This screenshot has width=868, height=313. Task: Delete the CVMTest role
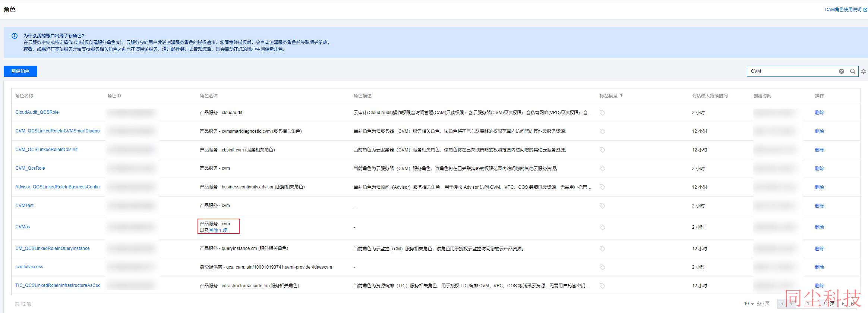pyautogui.click(x=820, y=206)
